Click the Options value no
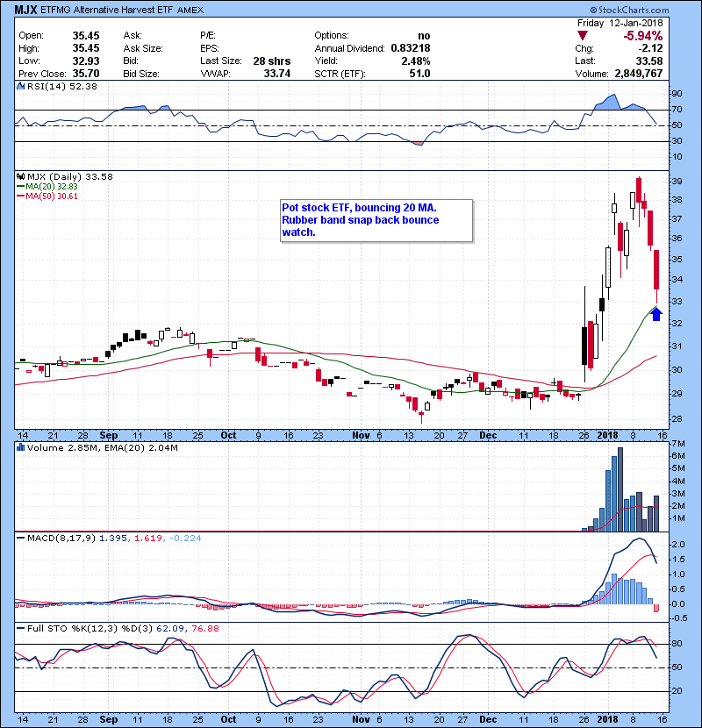The height and width of the screenshot is (728, 702). click(x=424, y=36)
